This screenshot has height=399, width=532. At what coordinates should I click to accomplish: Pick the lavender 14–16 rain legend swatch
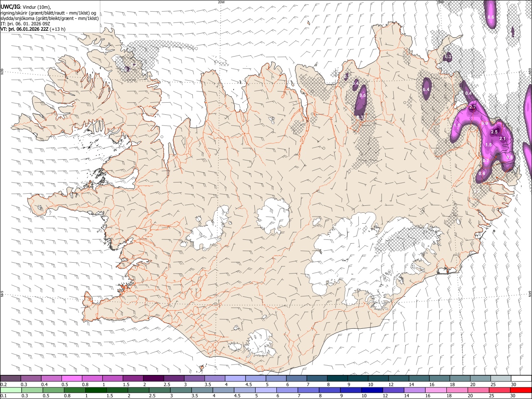[x=415, y=390]
